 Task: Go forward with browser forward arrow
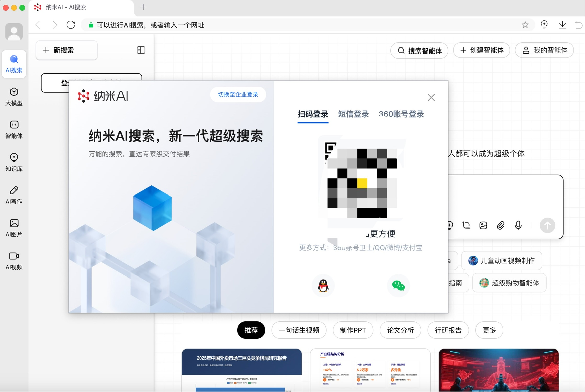point(54,25)
